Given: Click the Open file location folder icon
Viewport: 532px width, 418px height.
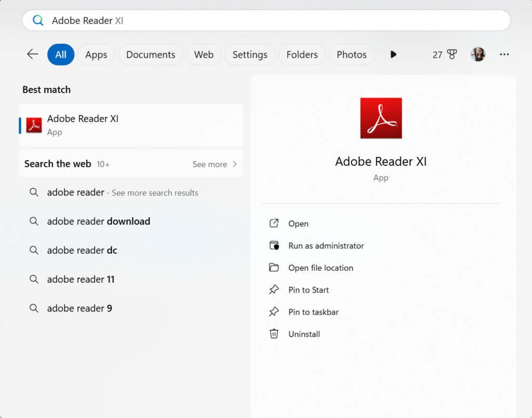Looking at the screenshot, I should (x=274, y=267).
